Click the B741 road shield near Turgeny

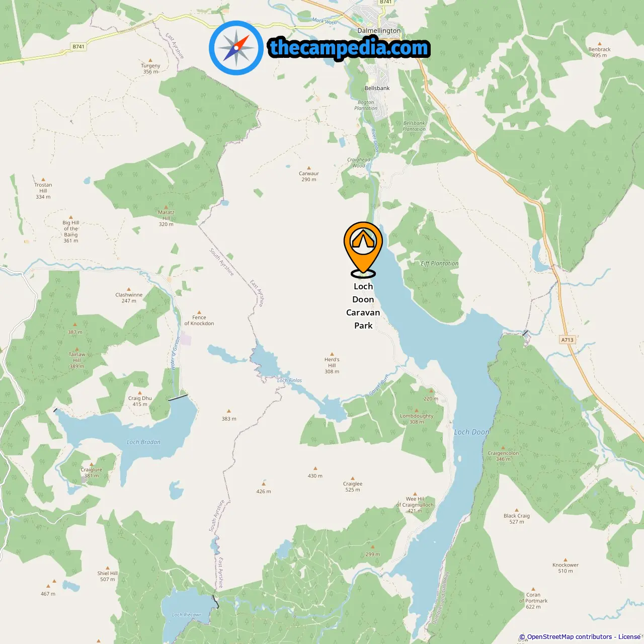[78, 47]
